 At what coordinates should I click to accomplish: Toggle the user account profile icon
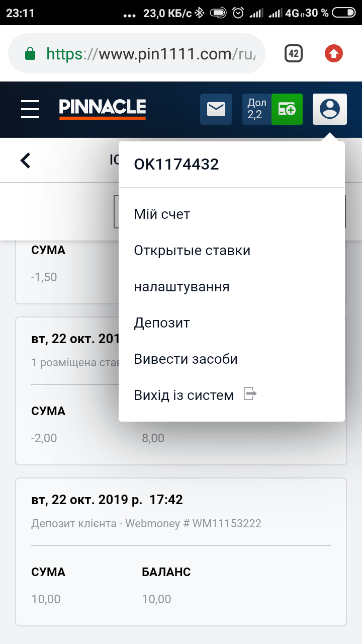click(329, 109)
